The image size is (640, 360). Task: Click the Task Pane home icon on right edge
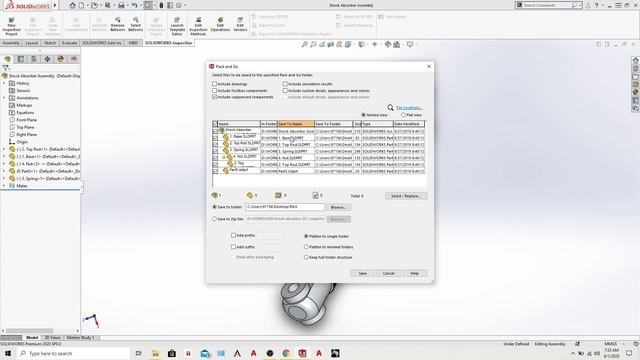point(636,60)
